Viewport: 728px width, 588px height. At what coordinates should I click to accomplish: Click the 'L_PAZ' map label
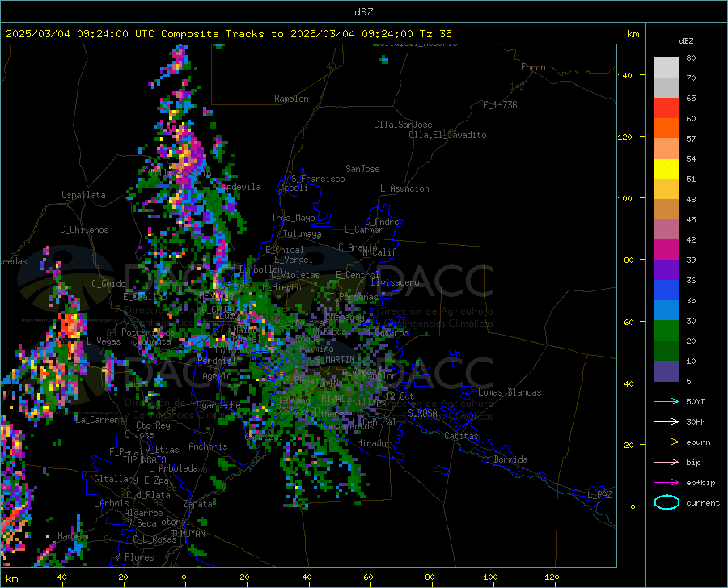click(x=599, y=495)
